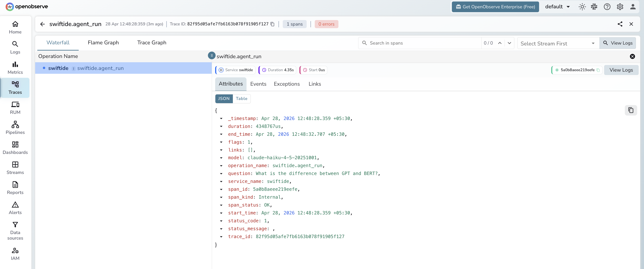Switch attributes view to Table
This screenshot has width=644, height=269.
click(241, 98)
